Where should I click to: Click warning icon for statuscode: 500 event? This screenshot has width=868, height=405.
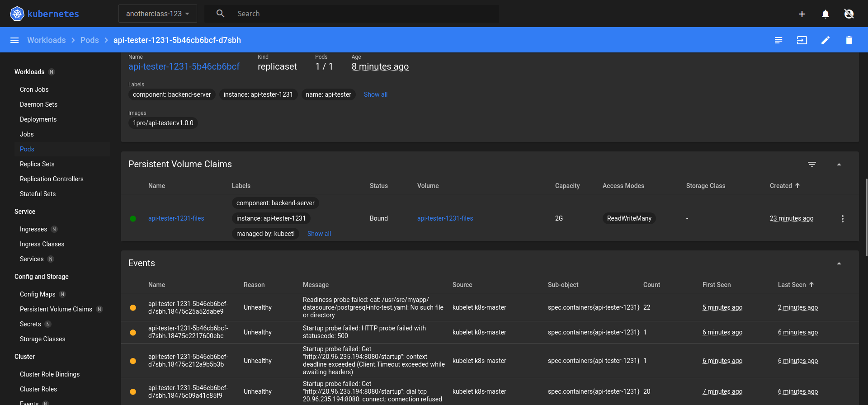click(133, 333)
